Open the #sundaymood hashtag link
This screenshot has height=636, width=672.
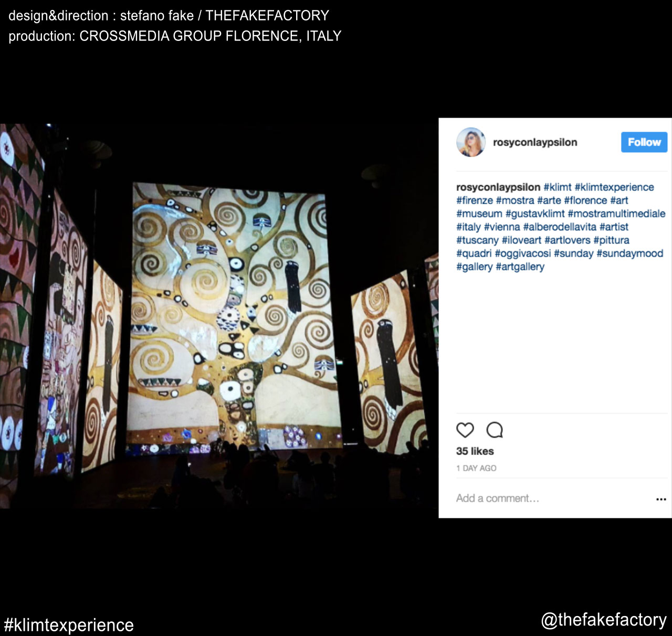point(630,253)
